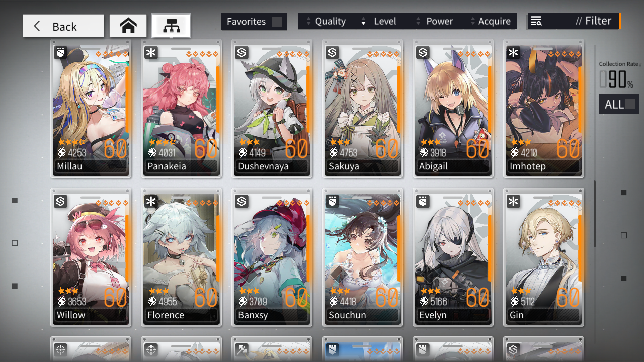Go back with the Back button

click(x=63, y=26)
